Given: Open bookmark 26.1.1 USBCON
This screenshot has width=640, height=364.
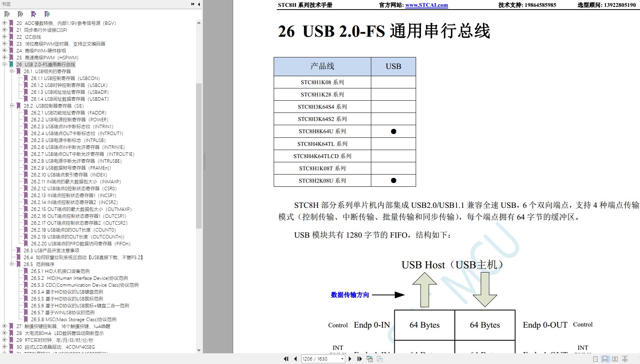Looking at the screenshot, I should (x=65, y=78).
